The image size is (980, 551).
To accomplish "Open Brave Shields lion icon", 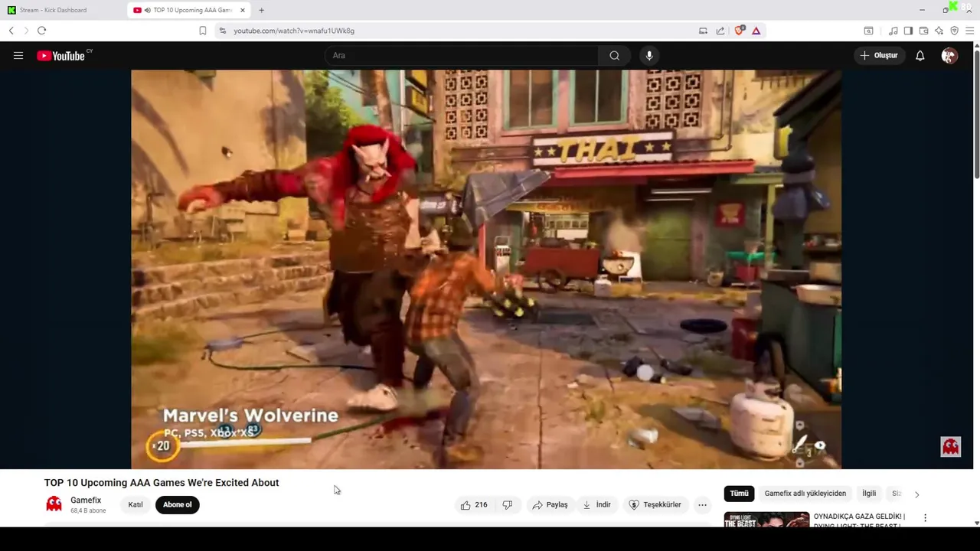I will [x=739, y=31].
